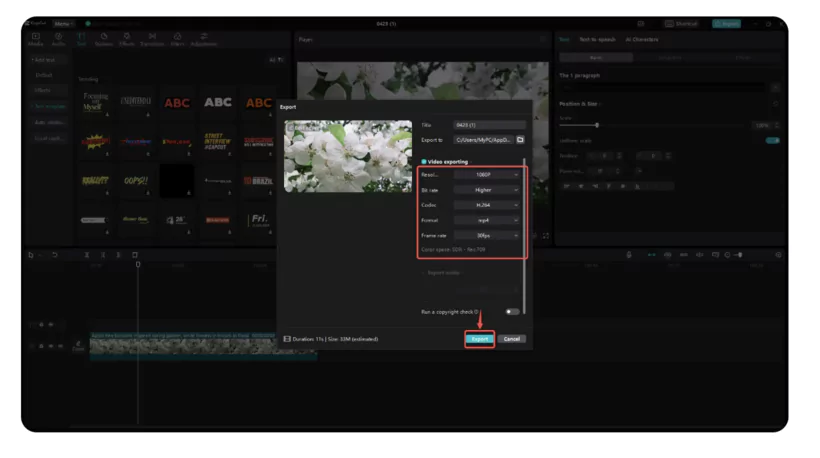Open the Resolution dropdown showing 1080P
This screenshot has width=820, height=458.
486,175
